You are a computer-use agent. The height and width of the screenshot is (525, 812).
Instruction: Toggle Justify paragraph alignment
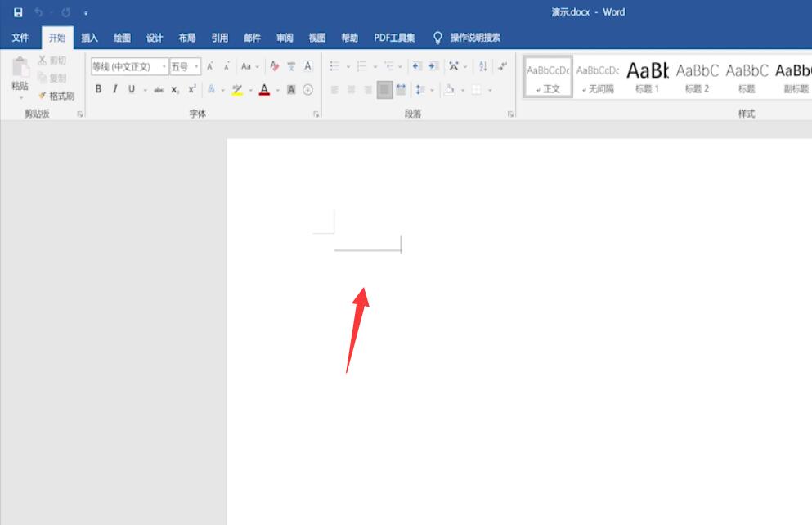tap(384, 90)
